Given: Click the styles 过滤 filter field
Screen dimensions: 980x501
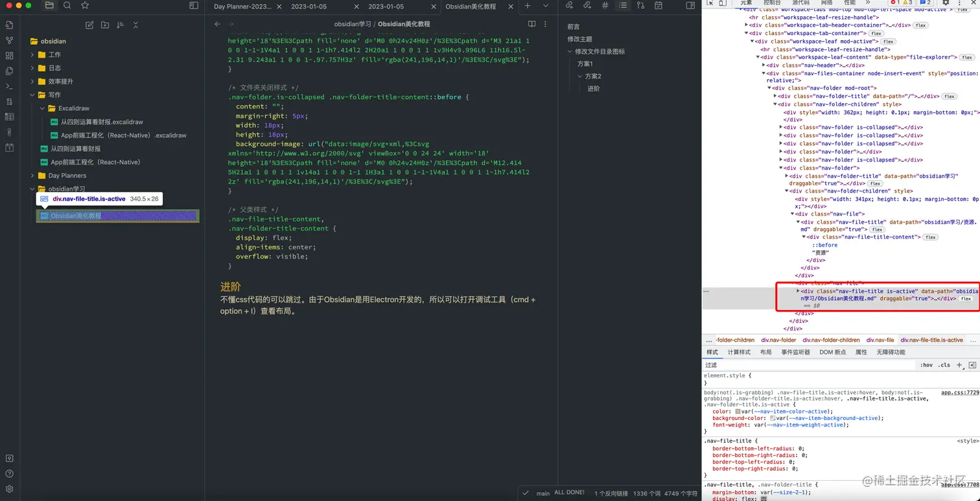Looking at the screenshot, I should click(810, 365).
